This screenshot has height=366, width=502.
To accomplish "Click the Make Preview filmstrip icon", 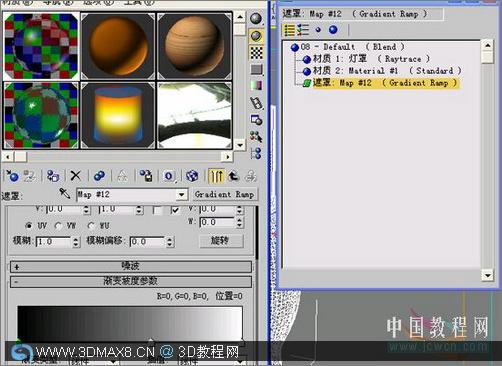I will [256, 103].
